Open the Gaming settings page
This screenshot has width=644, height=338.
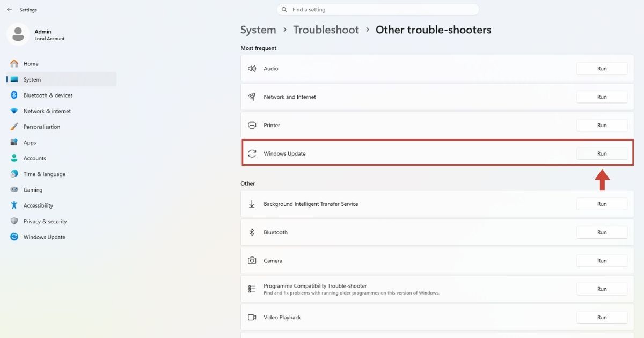[x=61, y=190]
